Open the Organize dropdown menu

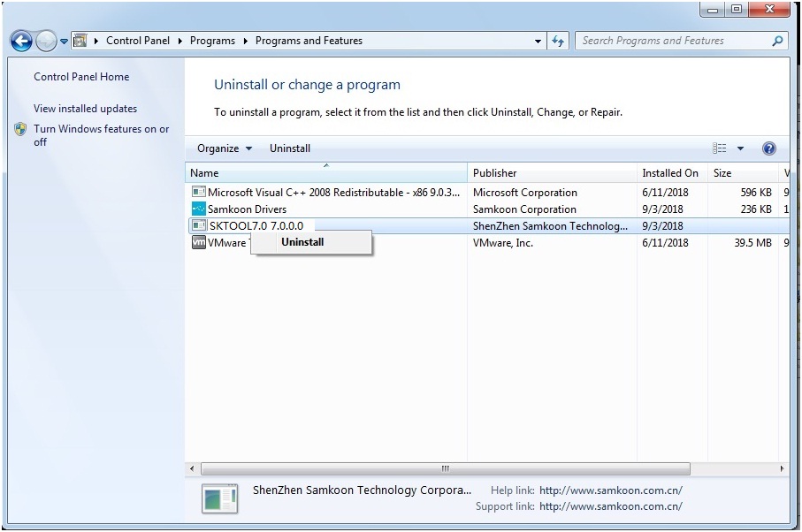[222, 148]
